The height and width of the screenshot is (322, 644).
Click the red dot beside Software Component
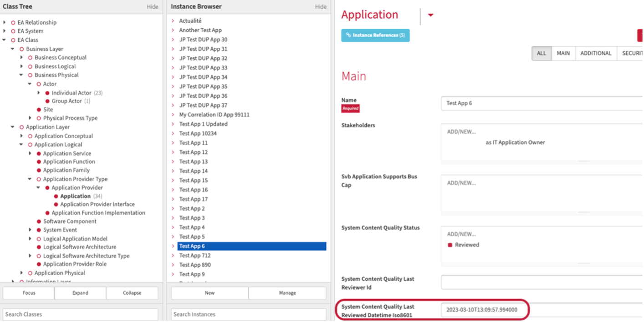39,221
